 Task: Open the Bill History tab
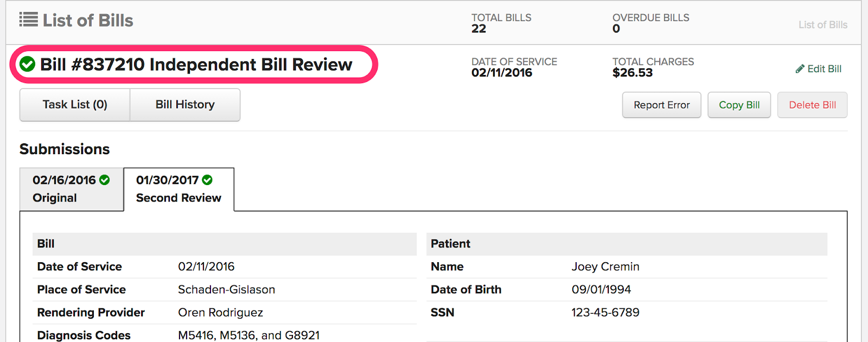(185, 105)
